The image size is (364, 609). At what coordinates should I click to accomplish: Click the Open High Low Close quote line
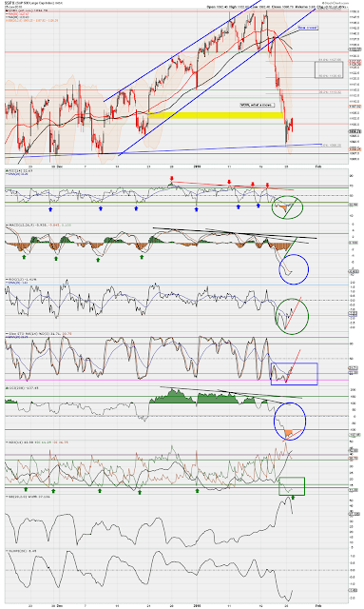pyautogui.click(x=278, y=7)
